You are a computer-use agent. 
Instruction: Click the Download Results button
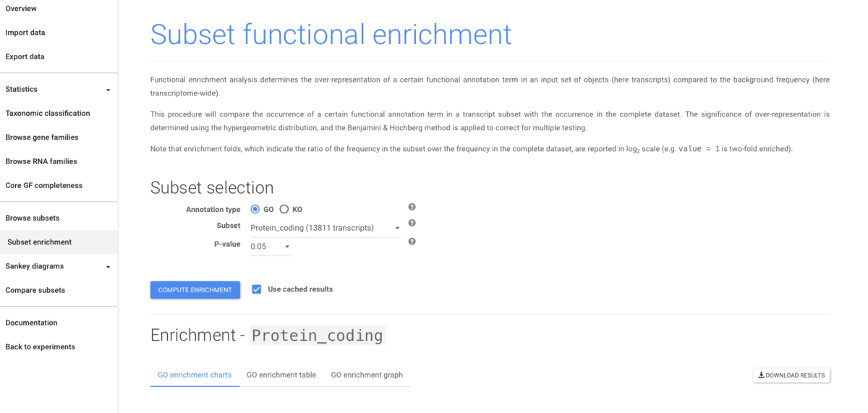[x=791, y=375]
